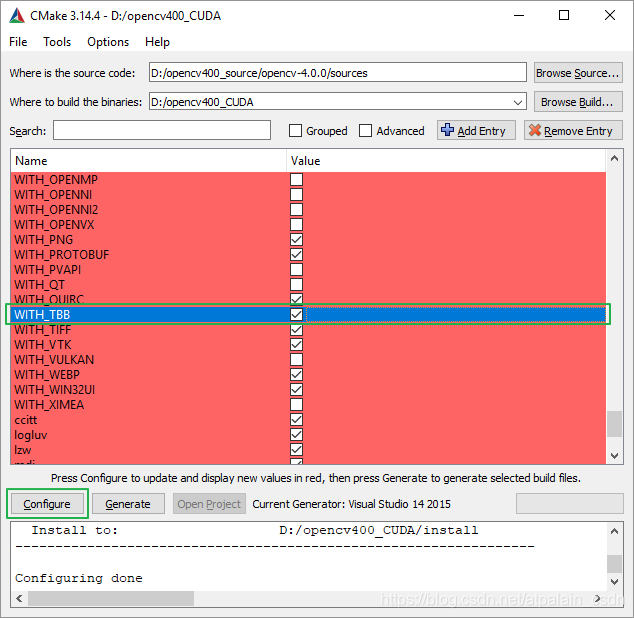Screen dimensions: 634x618
Task: Click the Search input field
Action: [x=162, y=130]
